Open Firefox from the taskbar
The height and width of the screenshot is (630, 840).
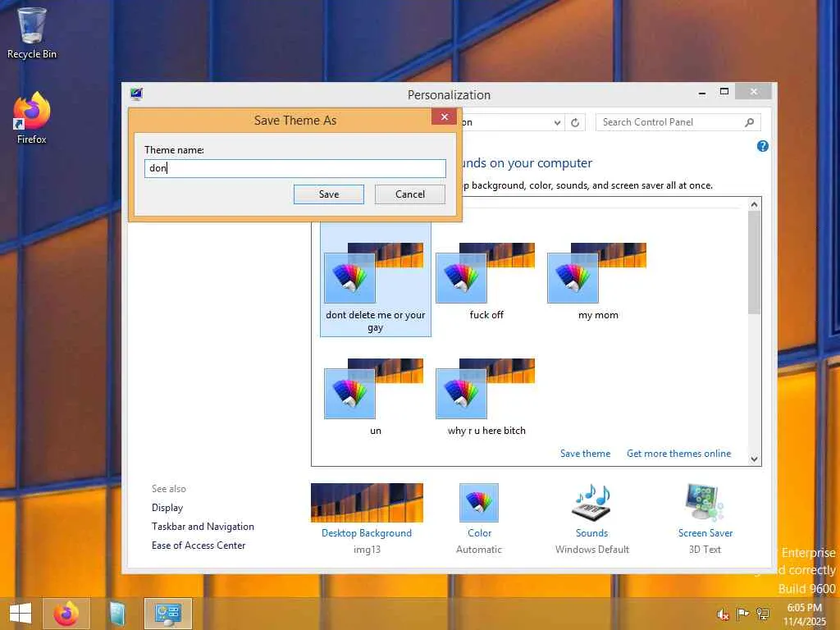(66, 614)
